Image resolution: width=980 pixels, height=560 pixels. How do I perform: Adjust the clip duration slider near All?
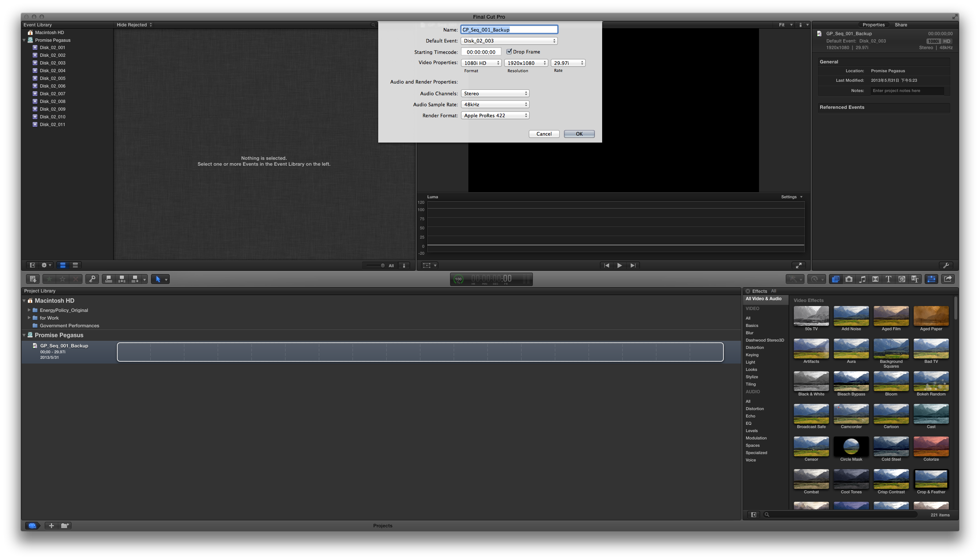[x=382, y=266]
